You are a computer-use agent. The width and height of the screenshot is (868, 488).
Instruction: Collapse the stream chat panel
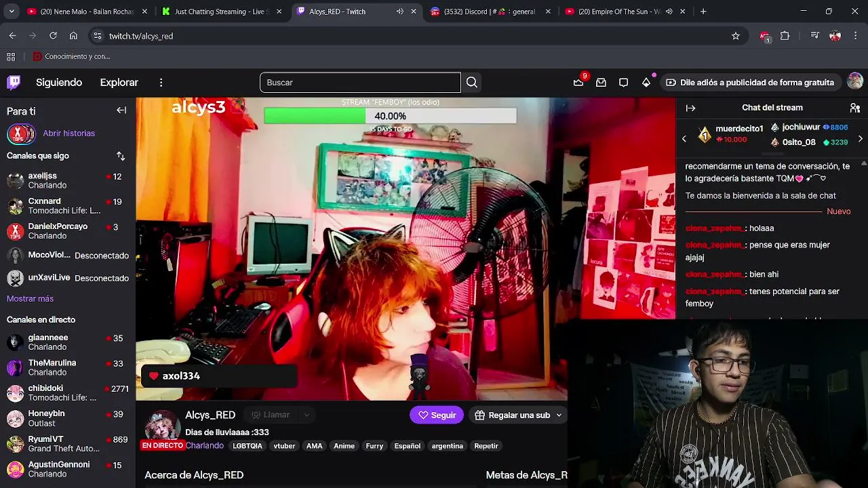click(691, 108)
